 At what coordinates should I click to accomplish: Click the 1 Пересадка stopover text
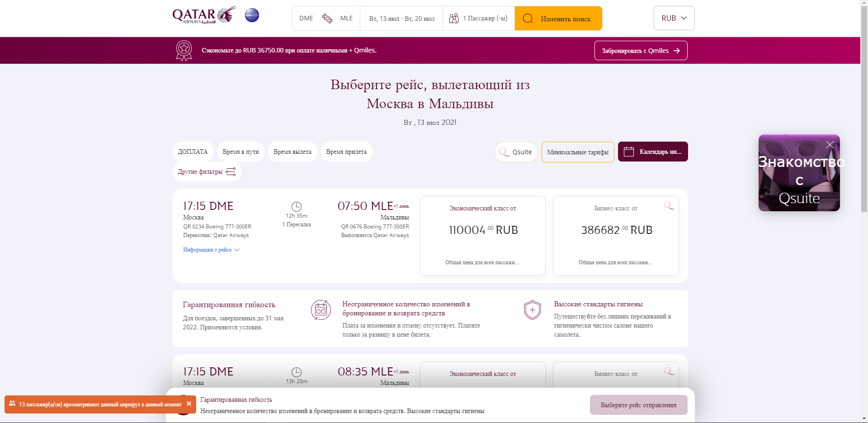tap(297, 224)
